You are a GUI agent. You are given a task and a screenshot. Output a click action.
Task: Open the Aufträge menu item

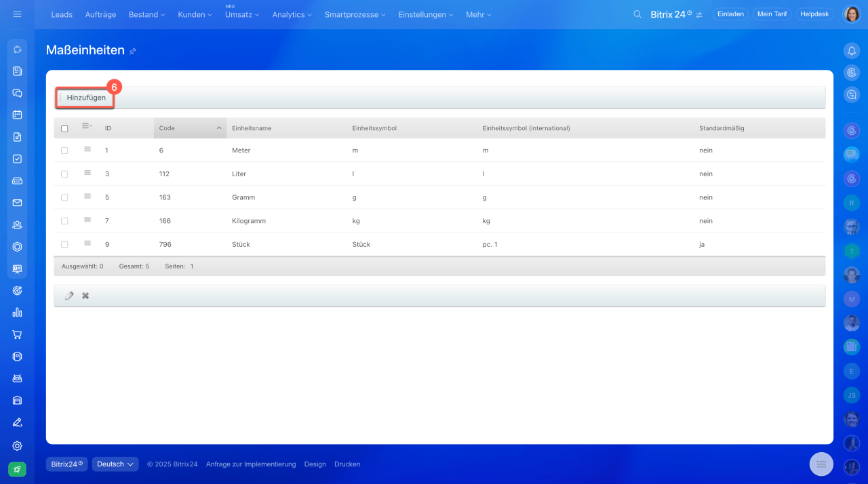pos(100,14)
